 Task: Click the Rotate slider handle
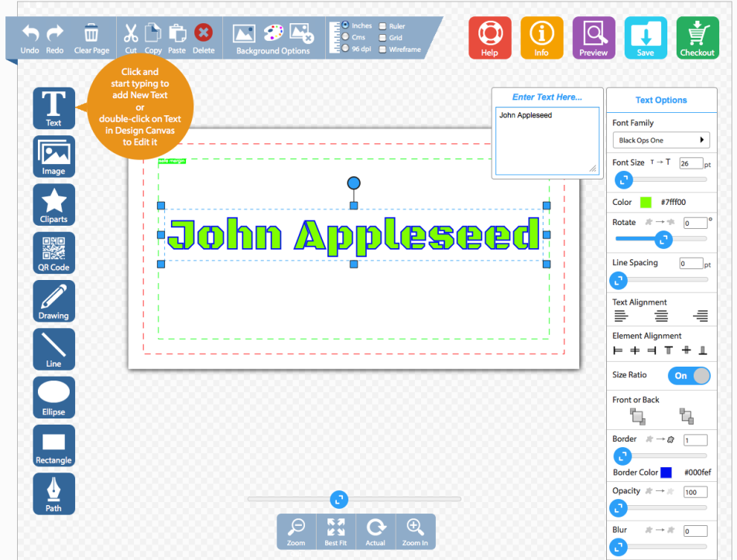(x=663, y=240)
